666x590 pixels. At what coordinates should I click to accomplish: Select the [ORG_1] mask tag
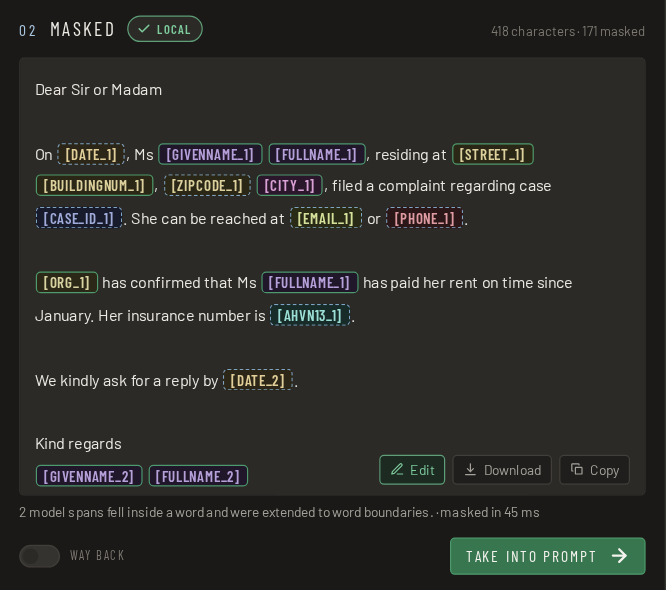point(67,282)
